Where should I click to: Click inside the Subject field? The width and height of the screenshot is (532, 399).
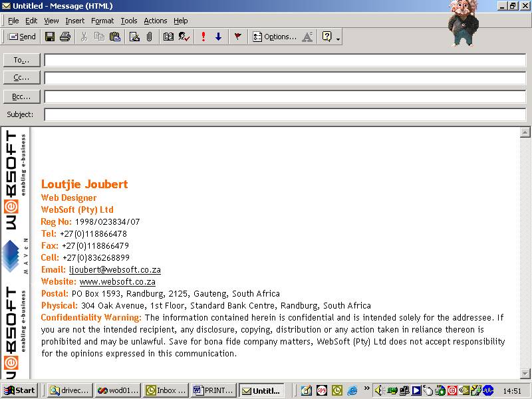coord(285,114)
